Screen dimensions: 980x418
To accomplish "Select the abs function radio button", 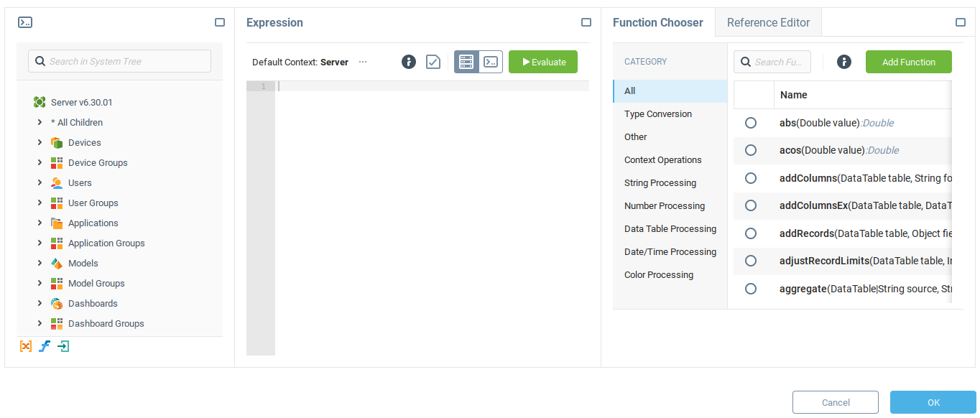I will click(751, 123).
